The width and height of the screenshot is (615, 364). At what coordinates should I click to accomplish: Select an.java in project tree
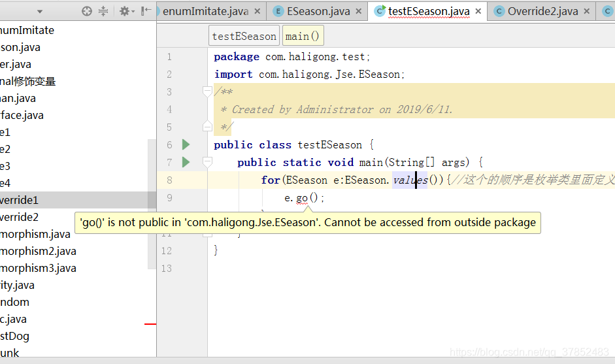(x=18, y=98)
